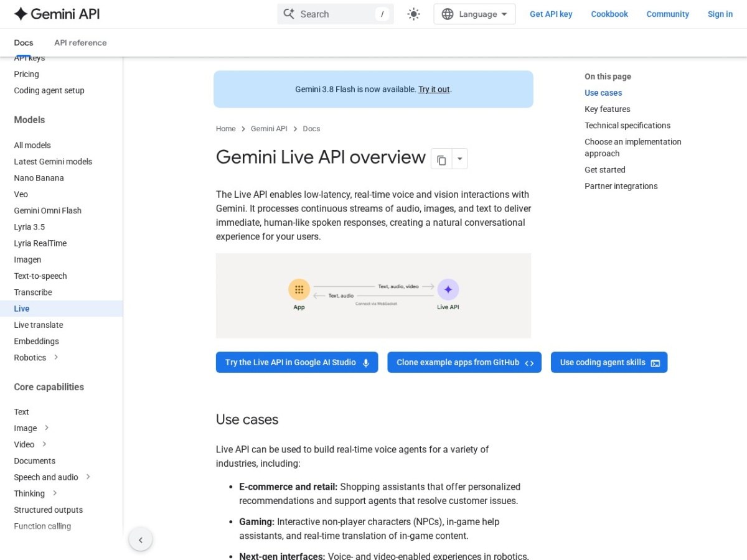Image resolution: width=747 pixels, height=560 pixels.
Task: Open Function calling in sidebar
Action: pyautogui.click(x=42, y=526)
